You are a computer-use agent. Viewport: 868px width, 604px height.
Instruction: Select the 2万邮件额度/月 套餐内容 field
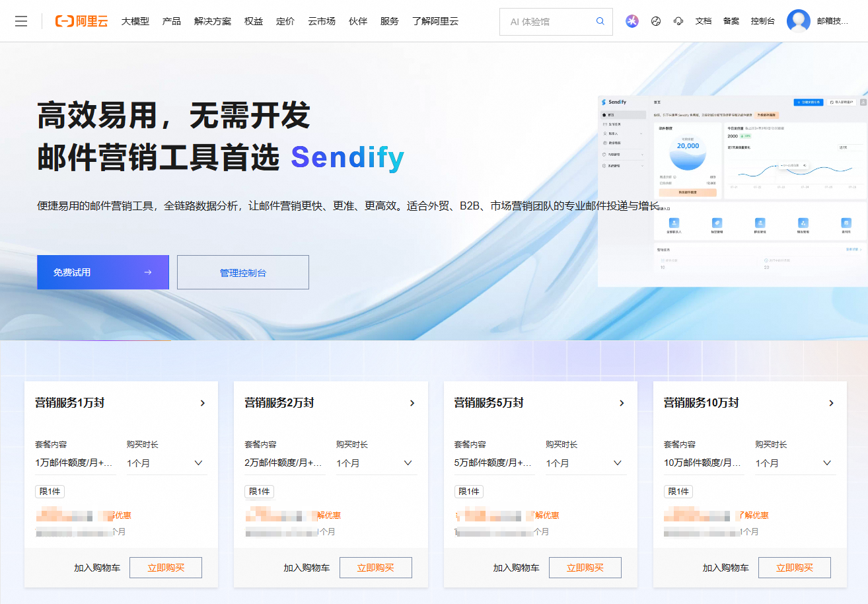coord(285,463)
